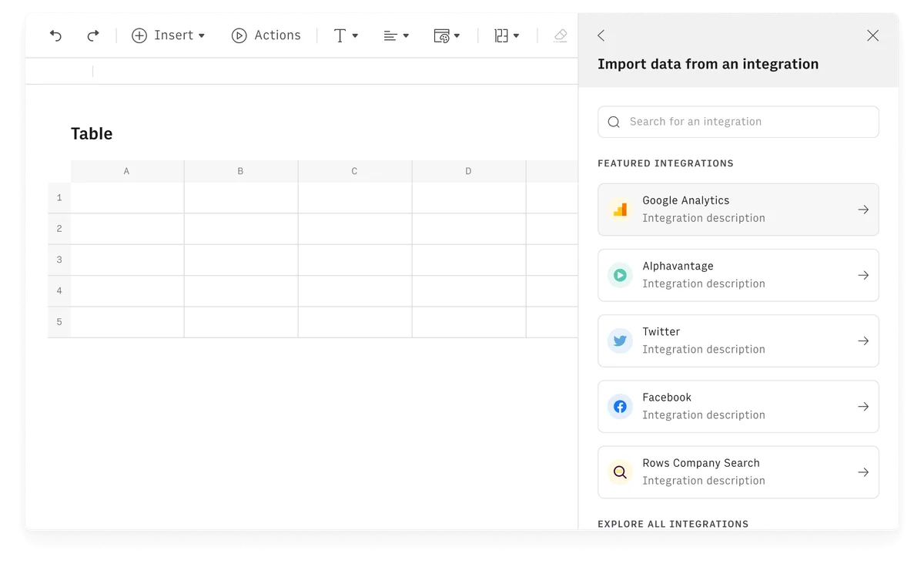This screenshot has height=567, width=924.
Task: Select the clear formatting eraser icon
Action: pos(560,35)
